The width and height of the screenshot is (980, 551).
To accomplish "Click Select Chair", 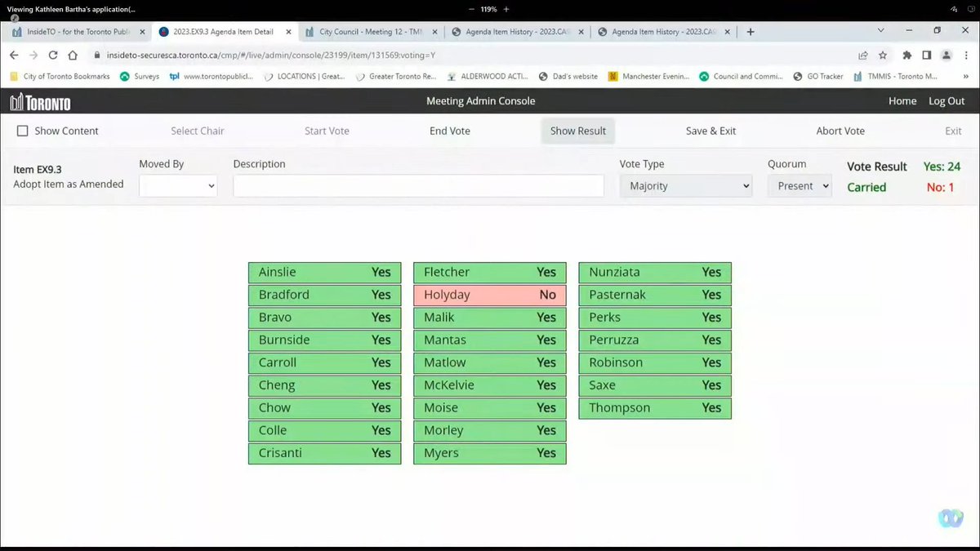I will pyautogui.click(x=198, y=131).
